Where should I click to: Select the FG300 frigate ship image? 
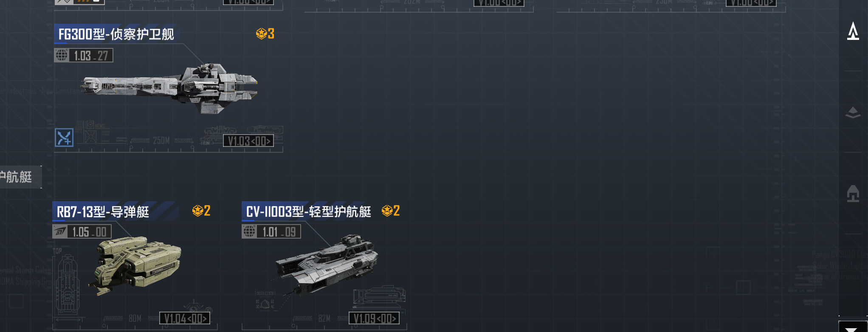click(169, 88)
